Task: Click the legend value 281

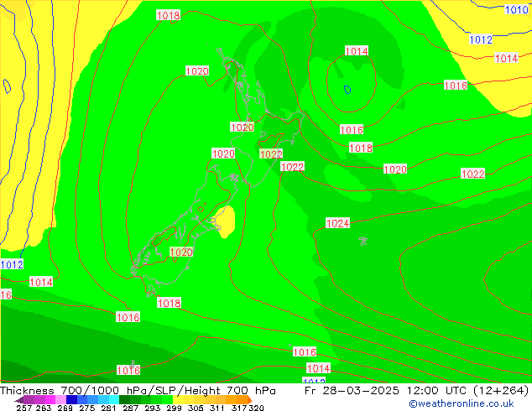Action: tap(108, 408)
